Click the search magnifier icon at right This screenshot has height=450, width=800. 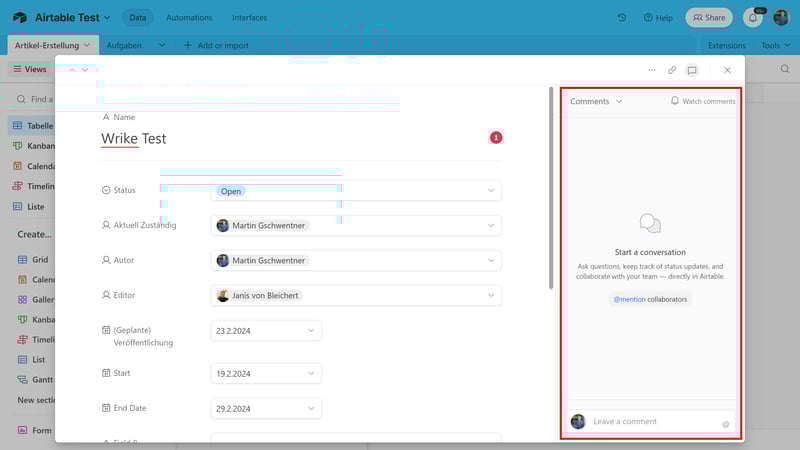785,69
